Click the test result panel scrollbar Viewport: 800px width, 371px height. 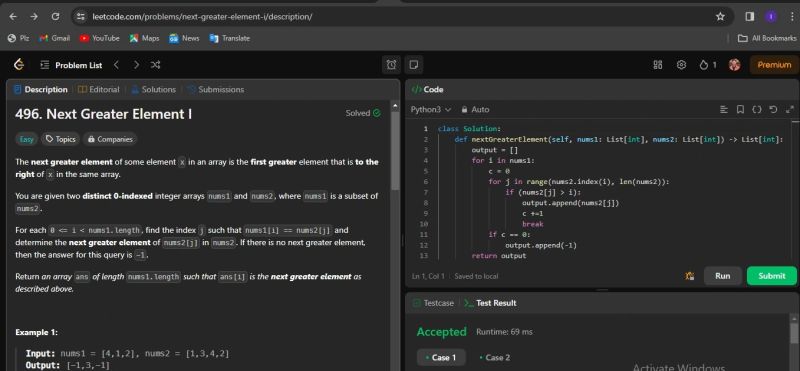coord(793,333)
